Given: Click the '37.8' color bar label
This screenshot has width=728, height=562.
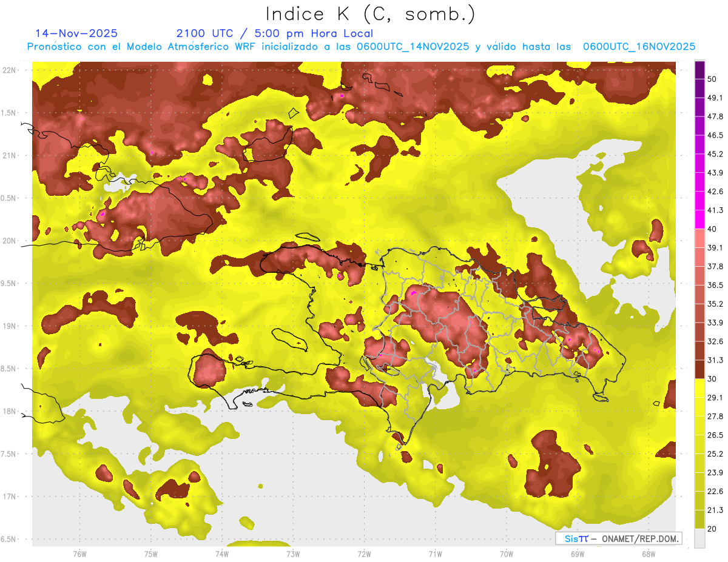Looking at the screenshot, I should tap(715, 267).
